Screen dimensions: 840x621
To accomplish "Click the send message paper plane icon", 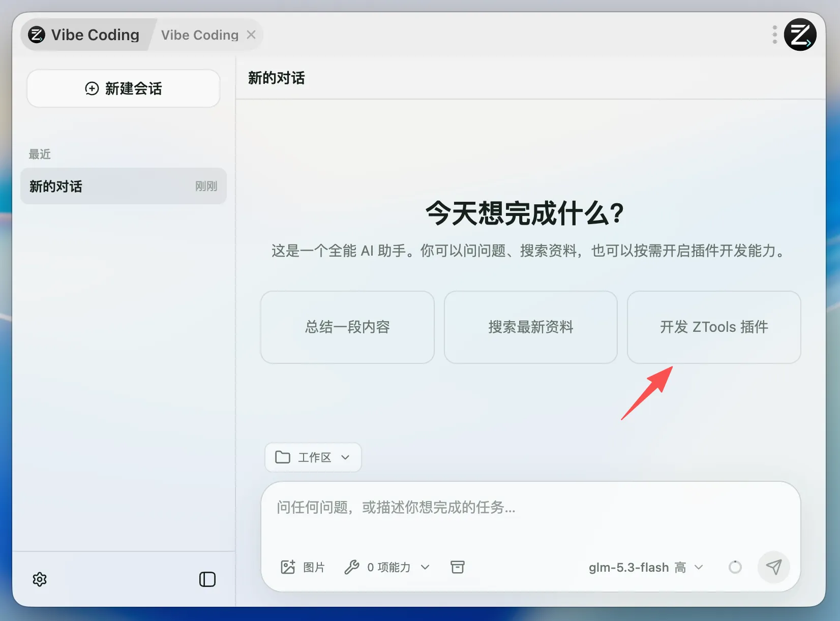I will click(773, 567).
